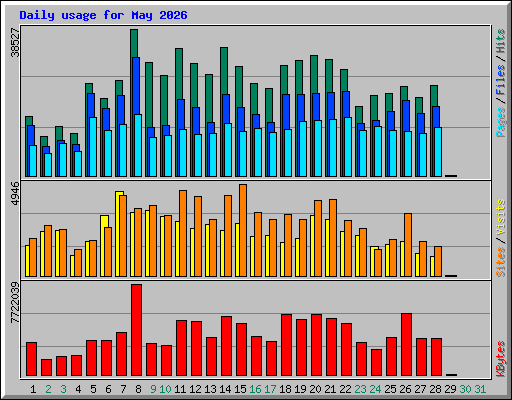Click the 'Sites' legend label
The image size is (512, 400).
(501, 262)
